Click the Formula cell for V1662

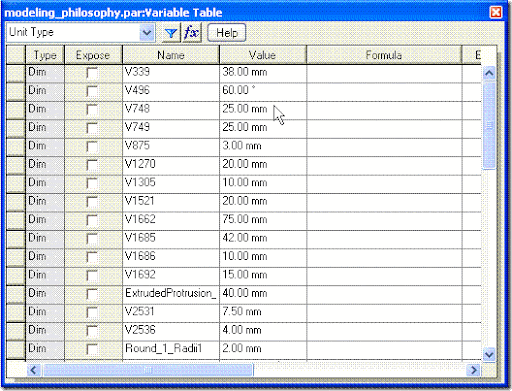[384, 220]
